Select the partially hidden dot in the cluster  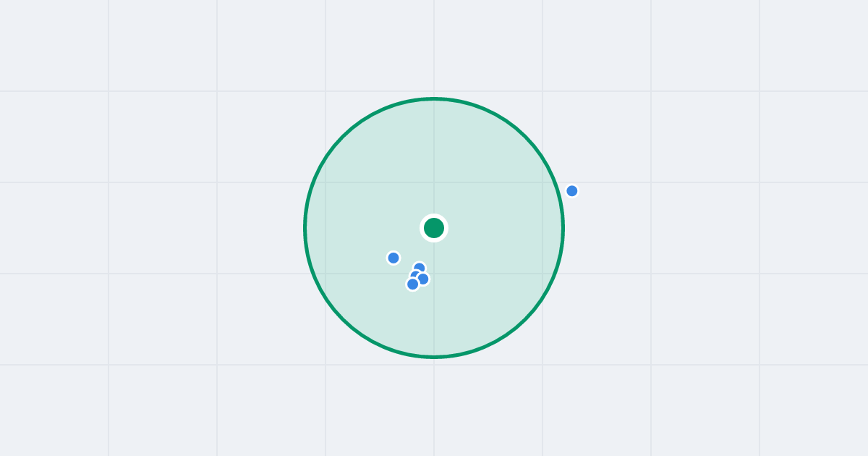(414, 274)
